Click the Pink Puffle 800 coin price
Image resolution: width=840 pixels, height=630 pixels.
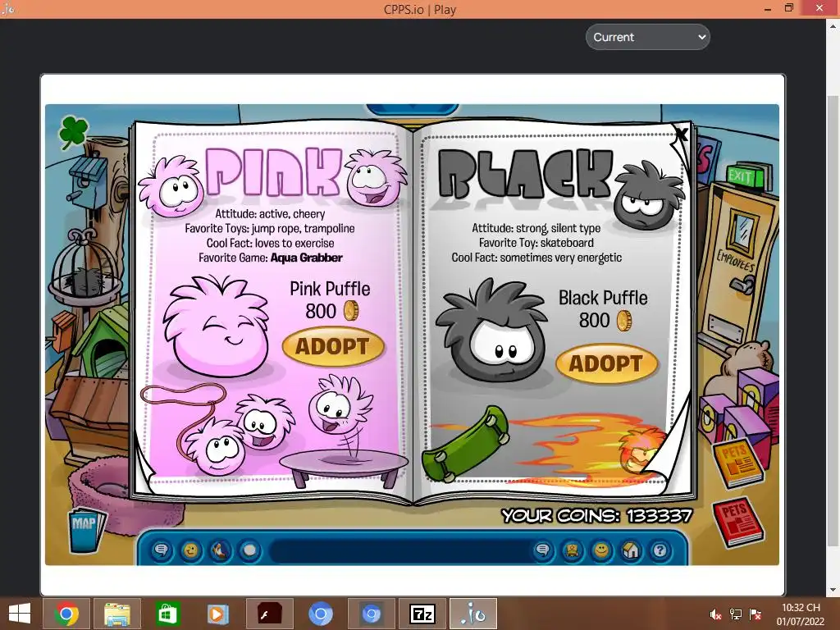[x=331, y=311]
